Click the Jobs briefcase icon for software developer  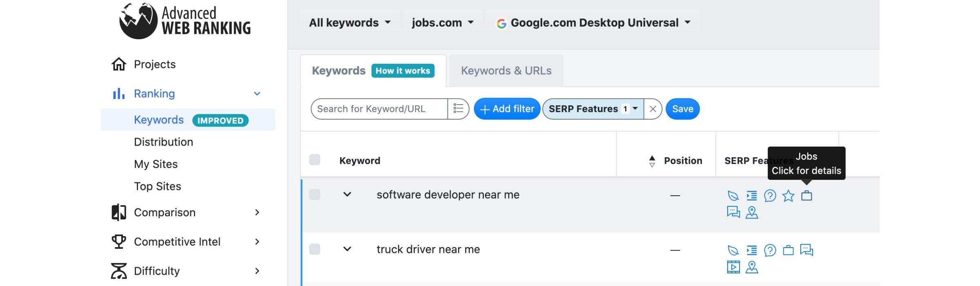point(806,196)
